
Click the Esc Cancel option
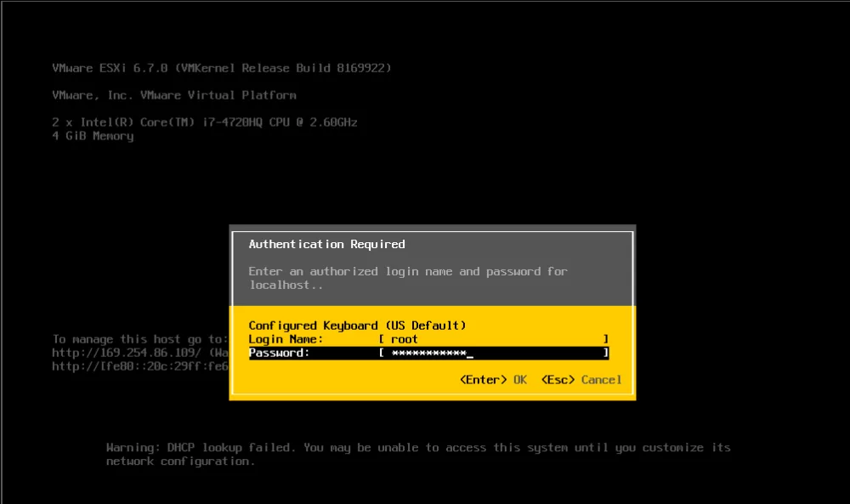(x=581, y=380)
